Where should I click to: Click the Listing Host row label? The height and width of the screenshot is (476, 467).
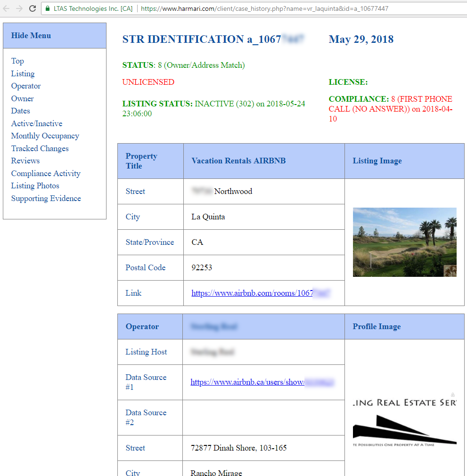(146, 352)
